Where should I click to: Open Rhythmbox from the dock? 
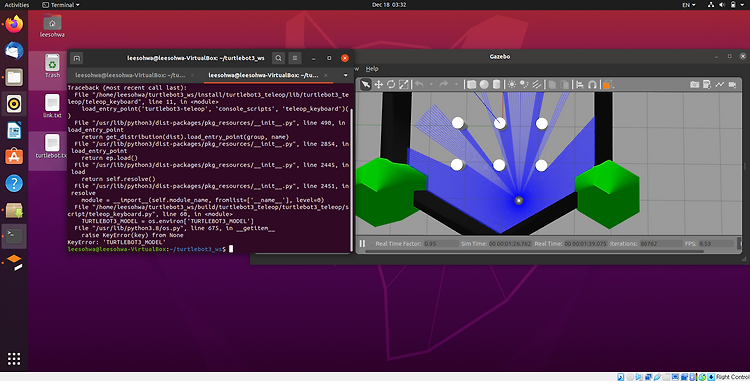point(14,104)
